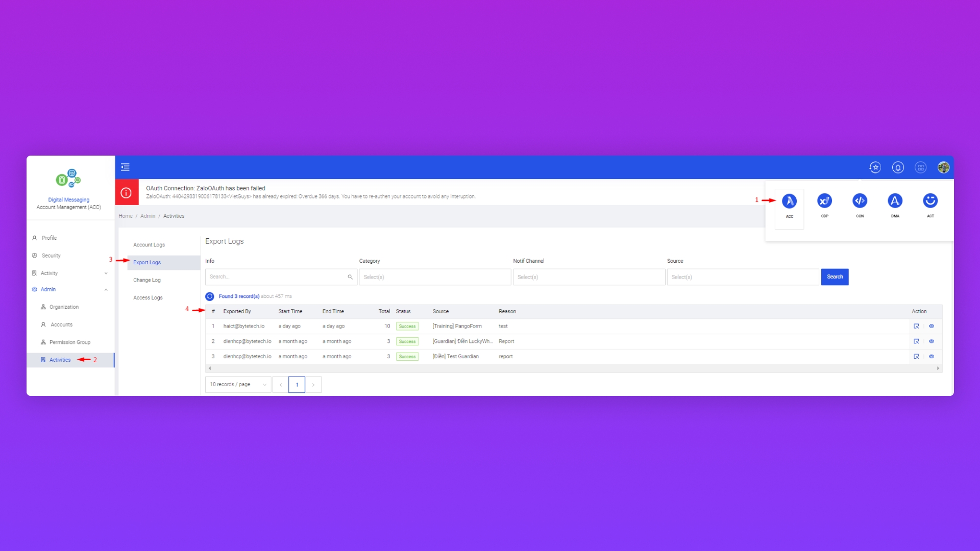The width and height of the screenshot is (980, 551).
Task: Click the refresh icon beside found records
Action: (x=210, y=296)
